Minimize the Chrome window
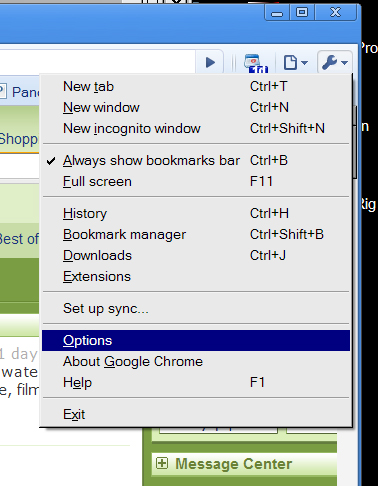378x486 pixels. click(x=277, y=13)
